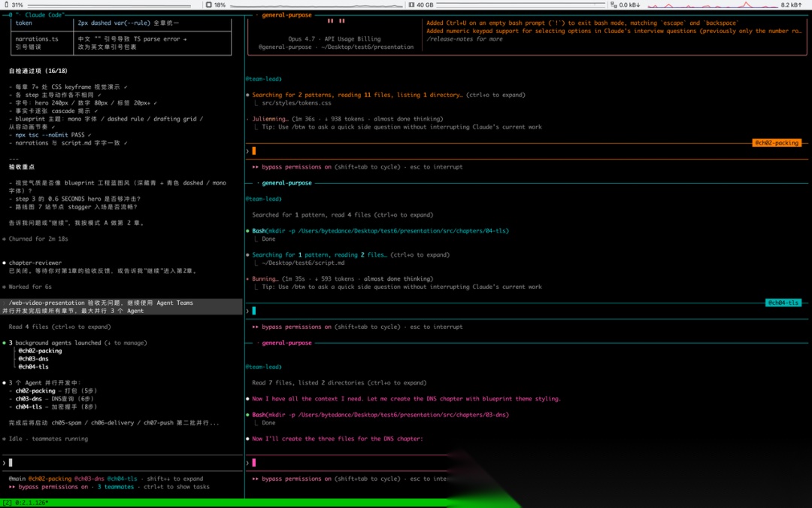The height and width of the screenshot is (508, 812).
Task: Click the teal @ch04-tls pane badge
Action: tap(783, 303)
